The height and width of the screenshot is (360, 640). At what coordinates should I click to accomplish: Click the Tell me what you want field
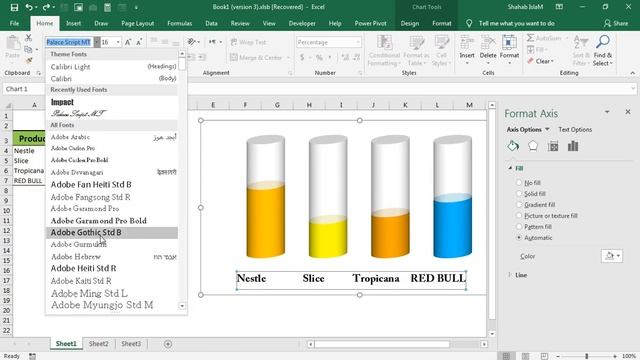point(516,23)
